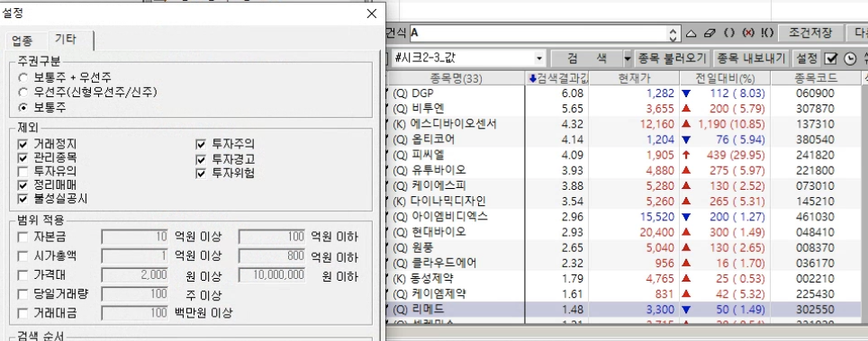868x341 pixels.
Task: Click the eraser icon to clear condition
Action: 710,33
